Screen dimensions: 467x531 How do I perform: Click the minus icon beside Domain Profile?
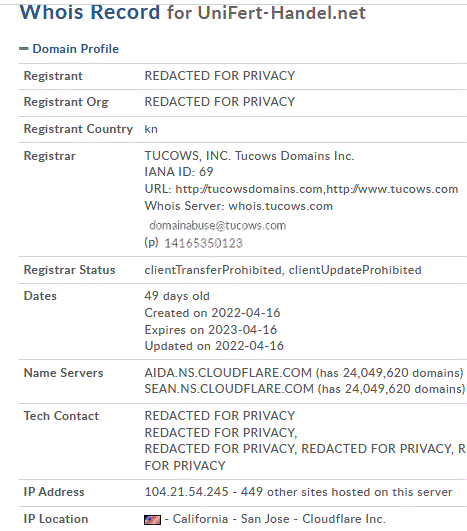pyautogui.click(x=24, y=49)
